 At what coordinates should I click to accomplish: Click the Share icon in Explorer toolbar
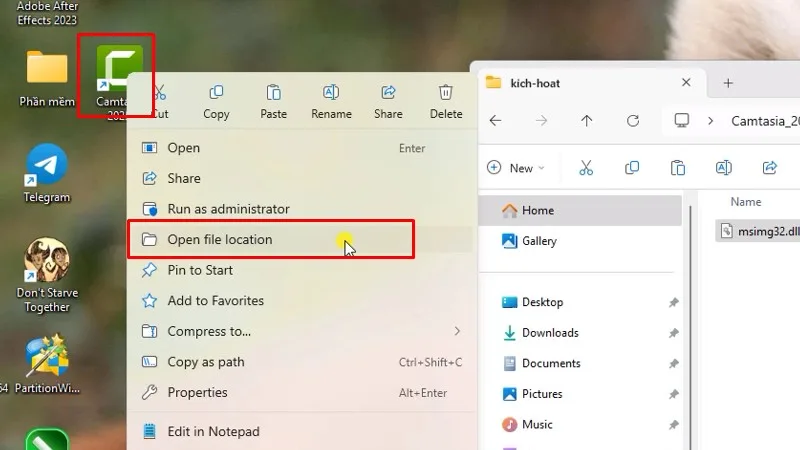(x=769, y=168)
